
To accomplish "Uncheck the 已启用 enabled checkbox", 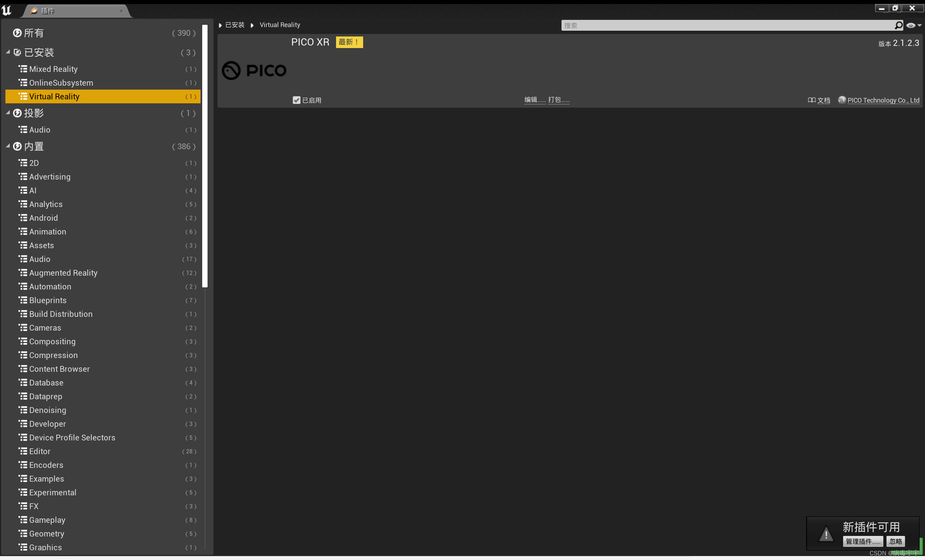I will [297, 100].
